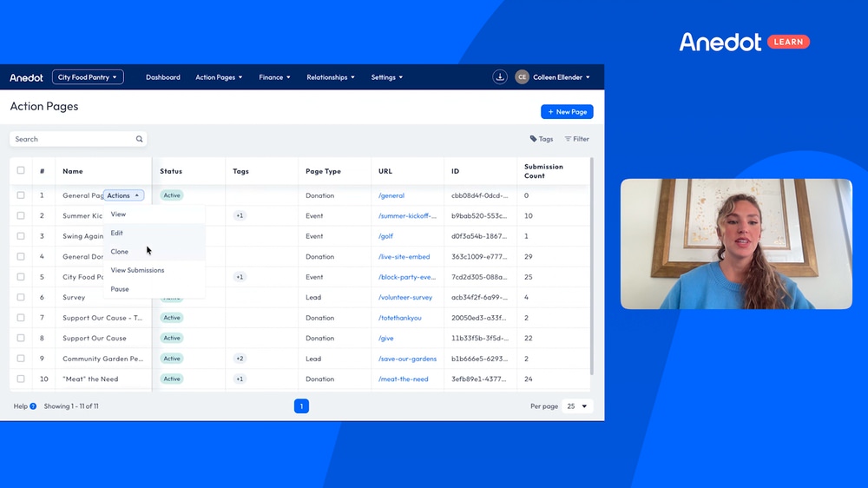Choose Clone from the Actions menu
The image size is (868, 488).
coord(154,252)
